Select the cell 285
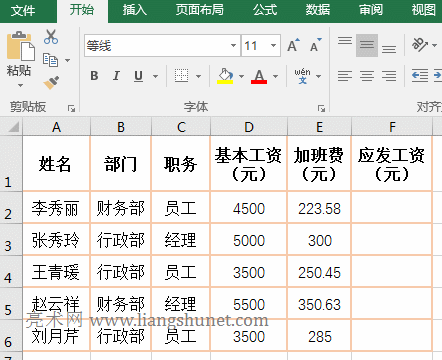The height and width of the screenshot is (360, 442). [x=319, y=336]
